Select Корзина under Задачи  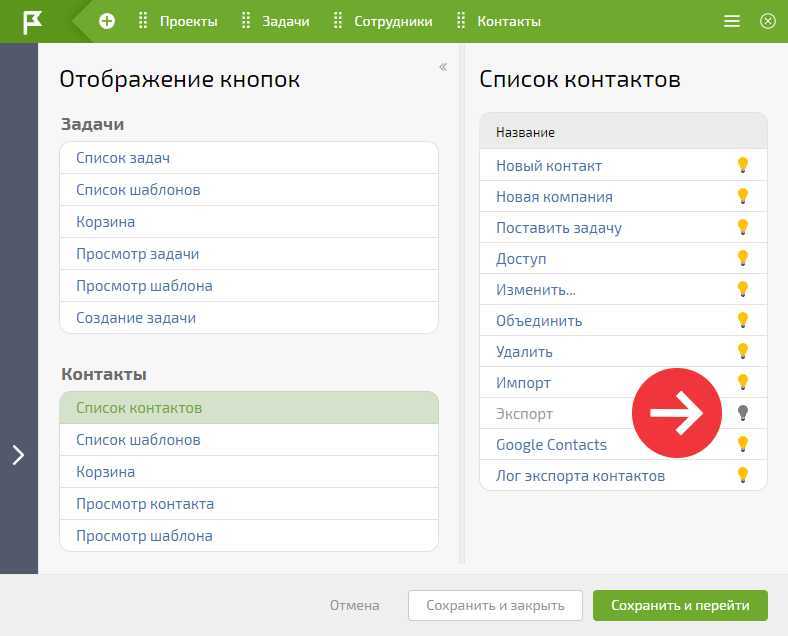pos(249,222)
